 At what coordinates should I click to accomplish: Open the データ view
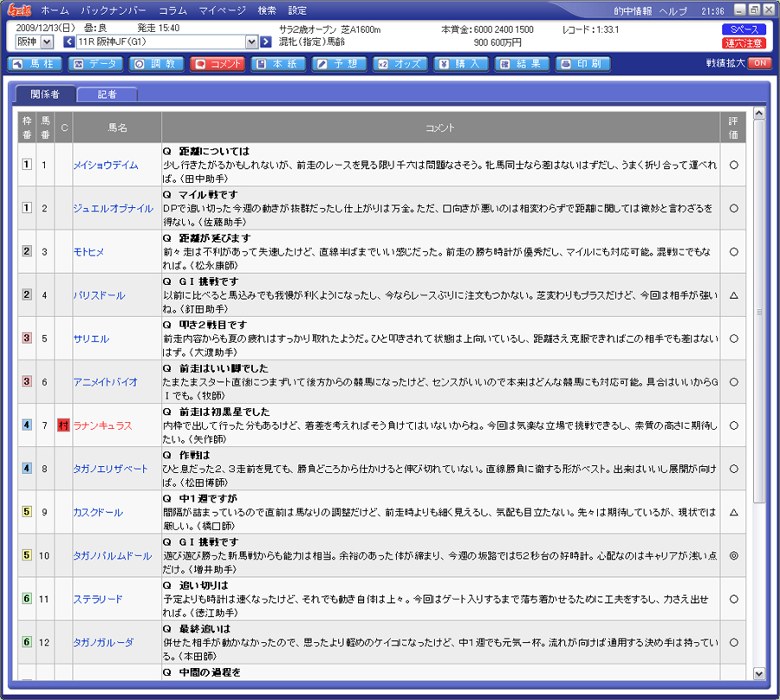tap(94, 63)
